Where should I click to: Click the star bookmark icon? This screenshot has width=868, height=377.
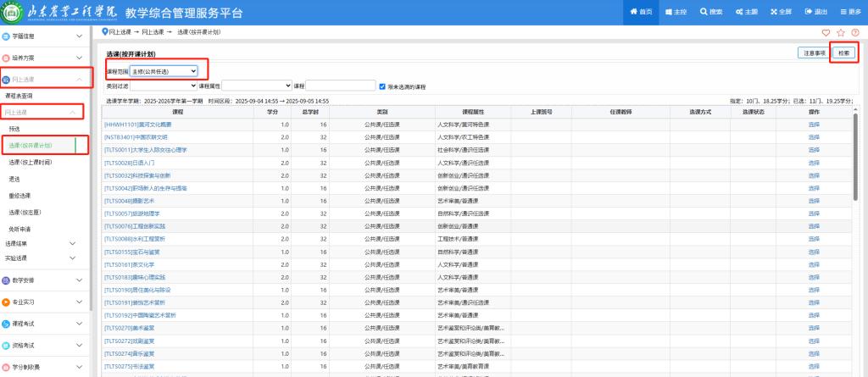tap(841, 33)
